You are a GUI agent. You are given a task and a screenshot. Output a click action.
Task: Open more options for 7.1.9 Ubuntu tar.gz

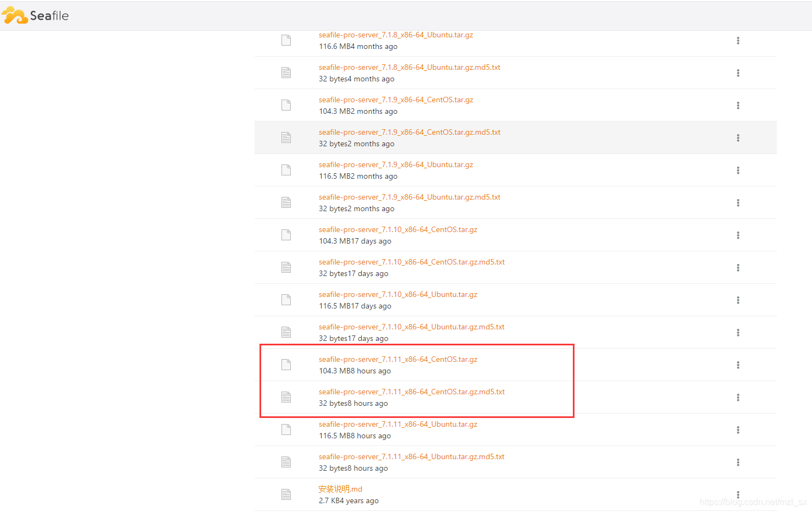point(738,170)
